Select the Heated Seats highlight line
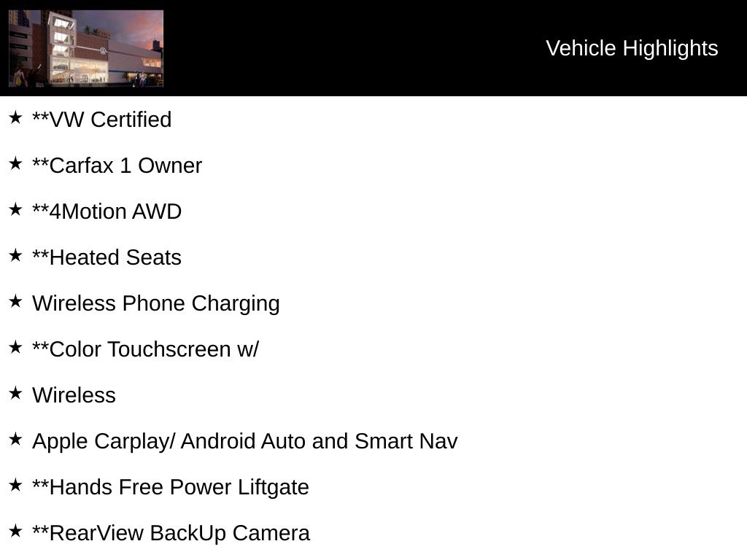This screenshot has width=747, height=560. (x=107, y=257)
